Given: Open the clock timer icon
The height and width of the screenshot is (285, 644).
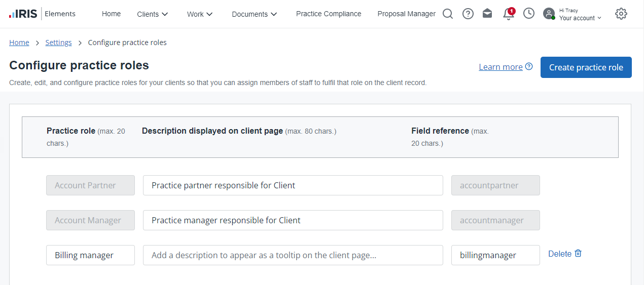Looking at the screenshot, I should pyautogui.click(x=529, y=14).
